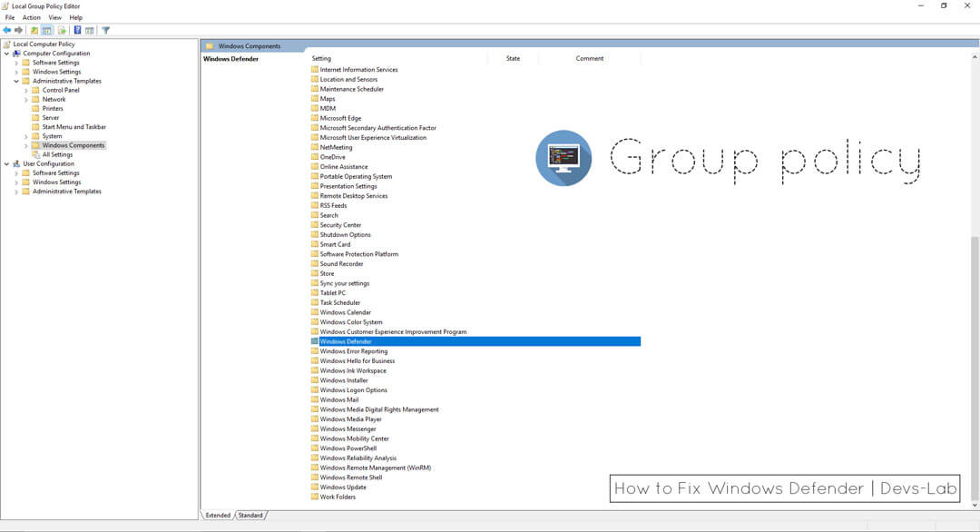This screenshot has width=980, height=532.
Task: Click the folder icon beside Windows PowerShell
Action: [x=314, y=448]
